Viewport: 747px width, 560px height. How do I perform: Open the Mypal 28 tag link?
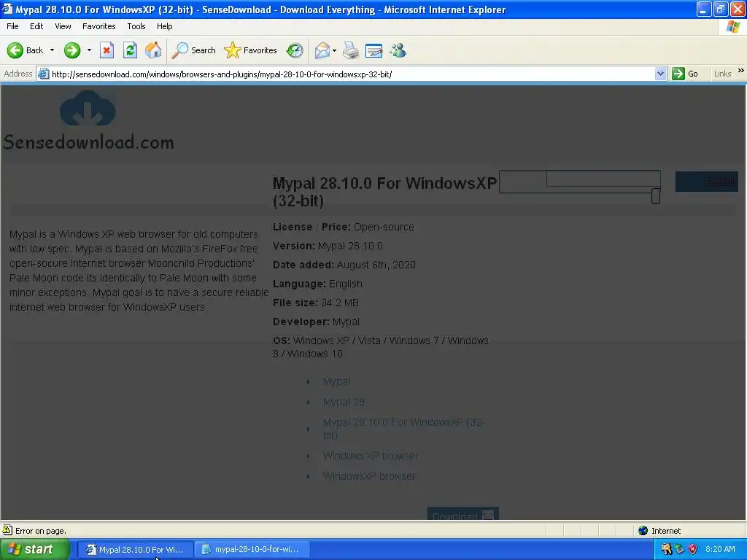coord(344,402)
